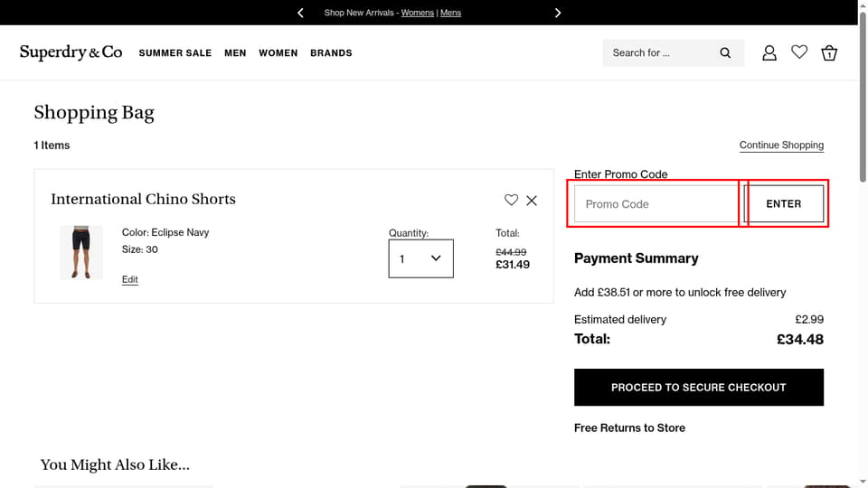
Task: Click the Continue Shopping link
Action: [x=781, y=145]
